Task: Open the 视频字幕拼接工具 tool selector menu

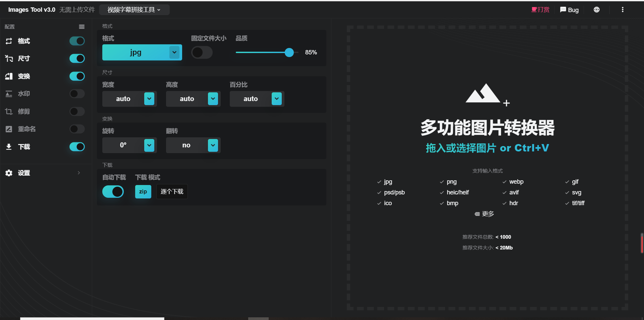Action: click(x=134, y=10)
